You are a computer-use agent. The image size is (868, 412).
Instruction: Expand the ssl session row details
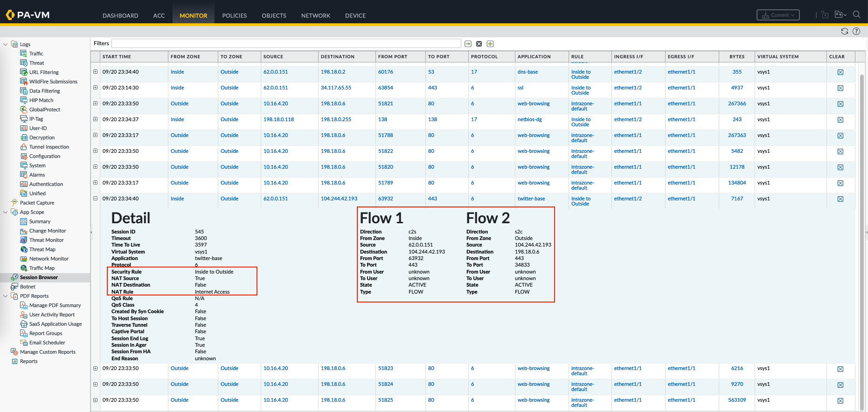[95, 88]
